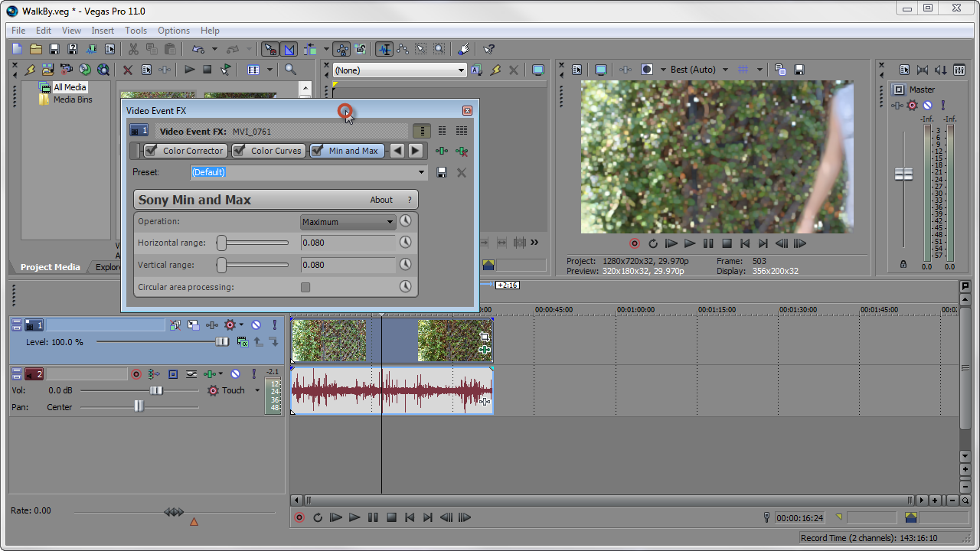Play the Video Preview from cursor
Image resolution: width=980 pixels, height=551 pixels.
(690, 243)
